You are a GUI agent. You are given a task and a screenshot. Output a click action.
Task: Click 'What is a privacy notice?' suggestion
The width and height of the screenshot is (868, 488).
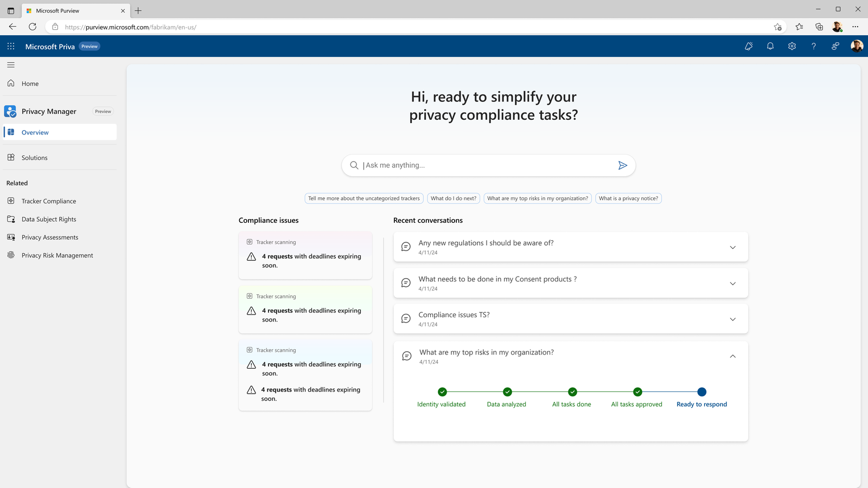pos(628,198)
